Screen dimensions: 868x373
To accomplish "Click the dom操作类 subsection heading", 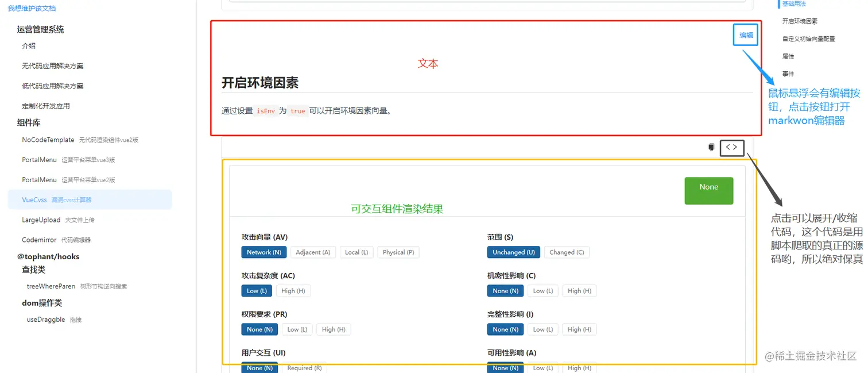I will click(x=42, y=303).
